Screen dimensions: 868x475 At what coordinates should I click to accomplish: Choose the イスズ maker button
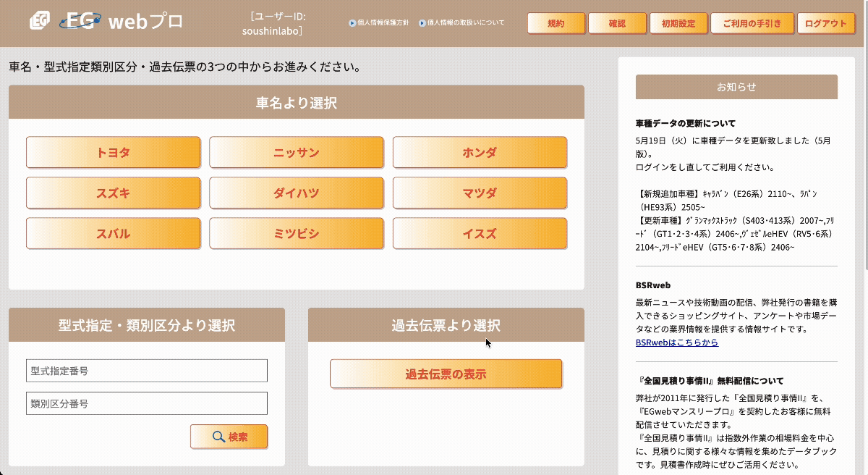pos(480,234)
